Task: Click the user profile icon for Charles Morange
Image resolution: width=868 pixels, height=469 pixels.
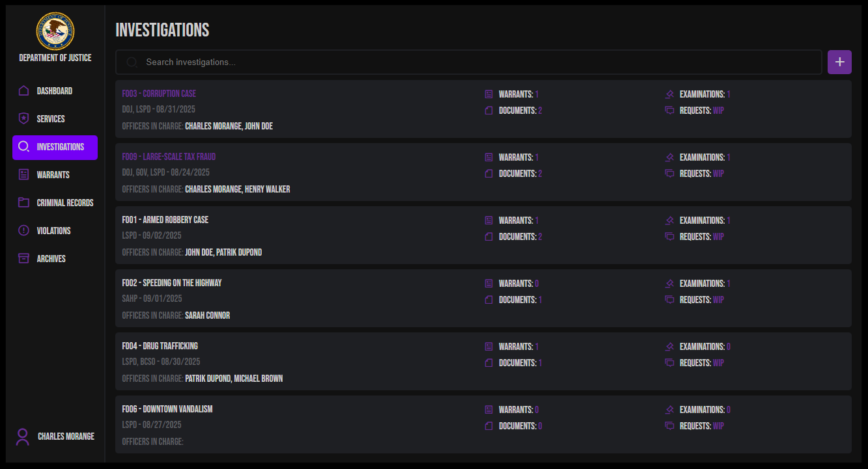Action: tap(22, 436)
